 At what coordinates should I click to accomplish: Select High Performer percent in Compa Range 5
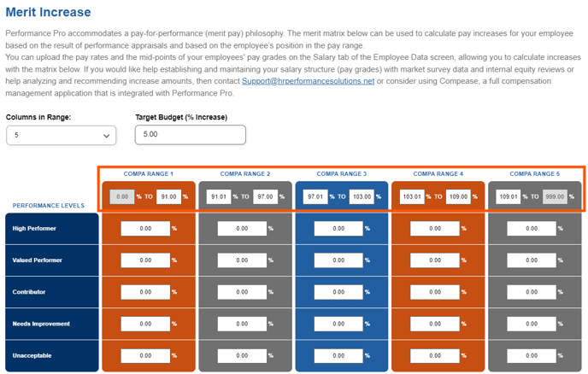(532, 229)
